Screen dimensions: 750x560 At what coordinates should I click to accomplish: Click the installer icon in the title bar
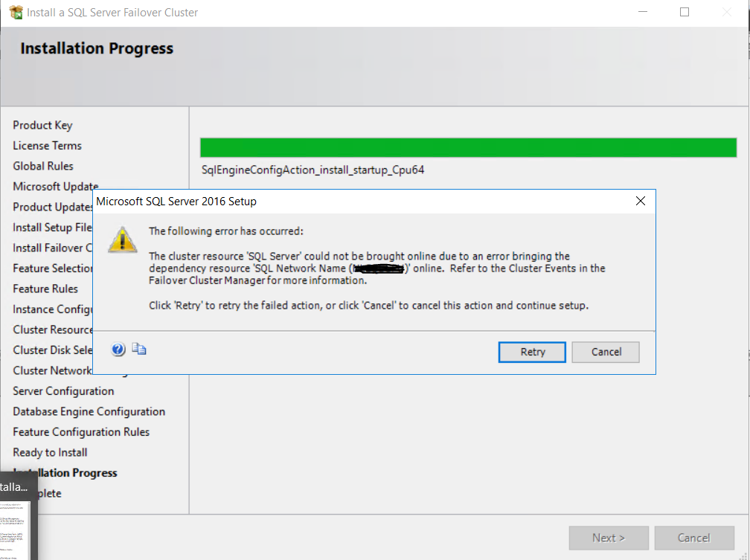(16, 12)
